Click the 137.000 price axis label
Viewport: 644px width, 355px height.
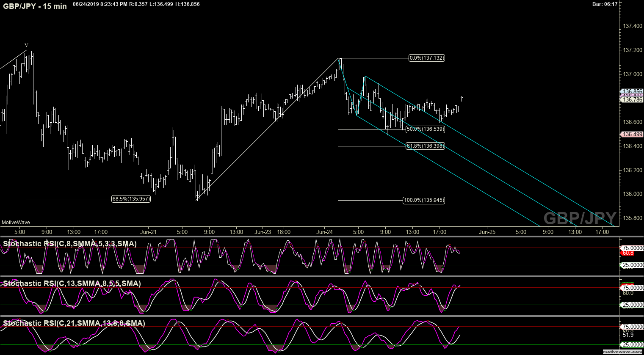[633, 74]
